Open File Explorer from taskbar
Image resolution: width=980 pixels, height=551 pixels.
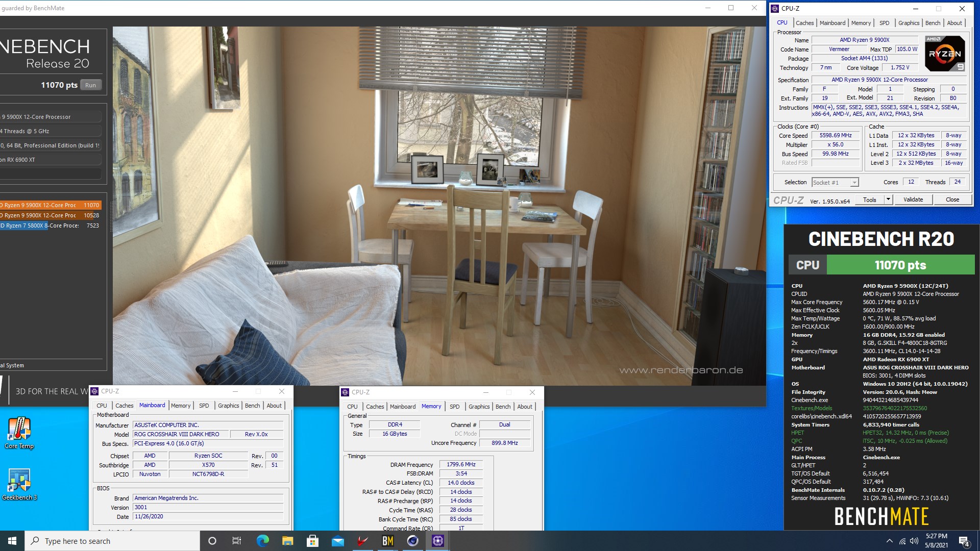(287, 541)
